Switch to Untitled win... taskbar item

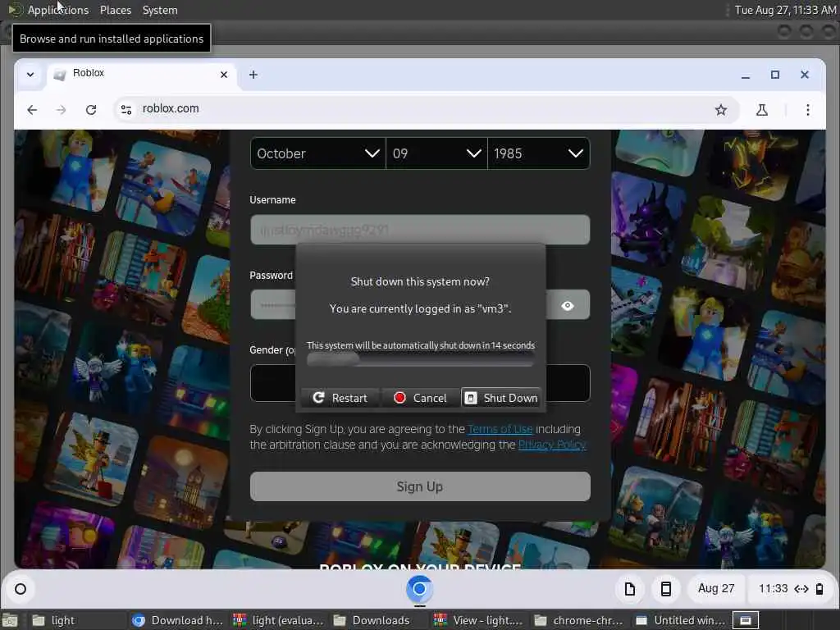[x=681, y=620]
